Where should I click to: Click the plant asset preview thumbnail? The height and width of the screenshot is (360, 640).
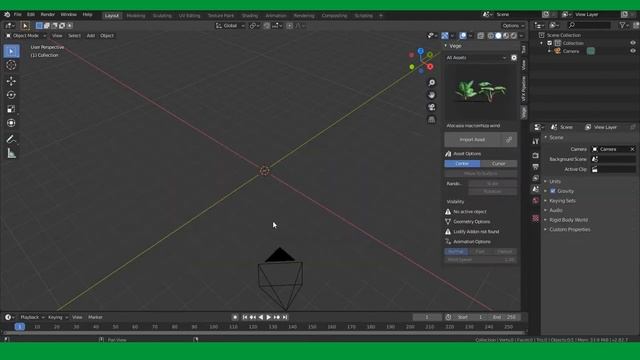[480, 92]
